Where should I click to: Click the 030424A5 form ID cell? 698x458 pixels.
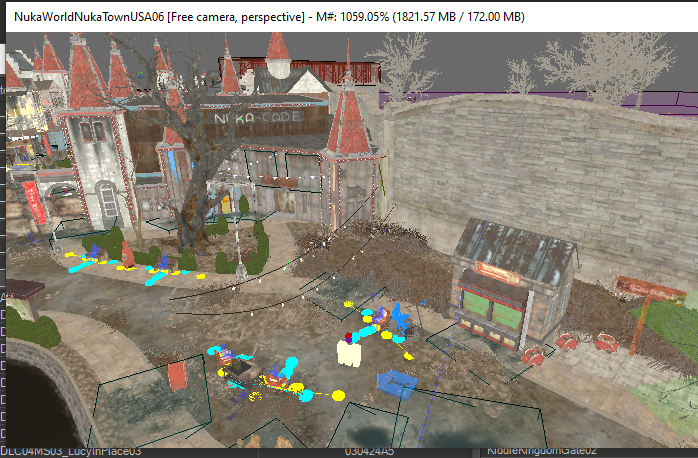[369, 452]
